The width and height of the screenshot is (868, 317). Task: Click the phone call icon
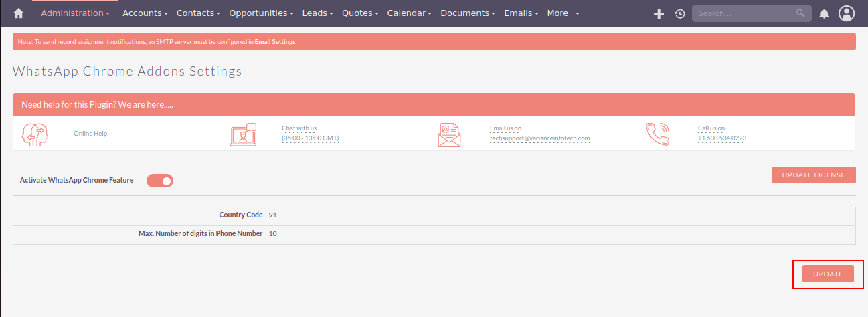[x=657, y=134]
